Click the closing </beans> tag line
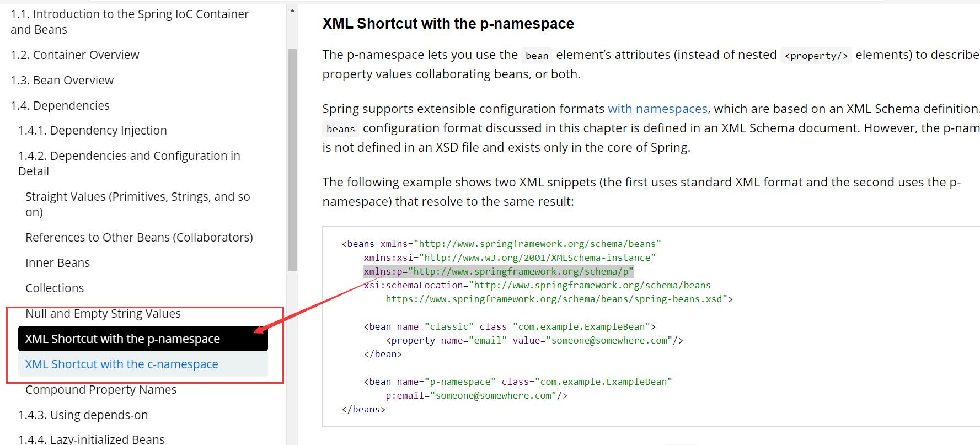This screenshot has height=445, width=980. coord(363,409)
